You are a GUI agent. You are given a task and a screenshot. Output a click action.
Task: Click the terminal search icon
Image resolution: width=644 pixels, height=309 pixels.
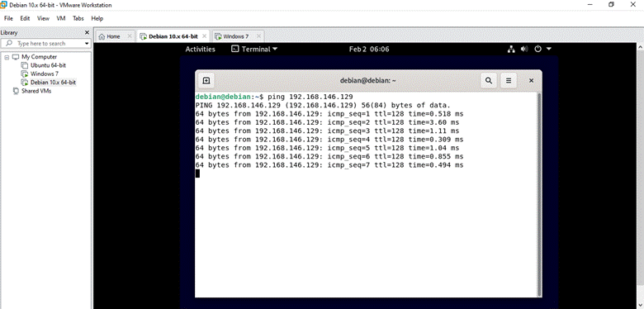(489, 80)
